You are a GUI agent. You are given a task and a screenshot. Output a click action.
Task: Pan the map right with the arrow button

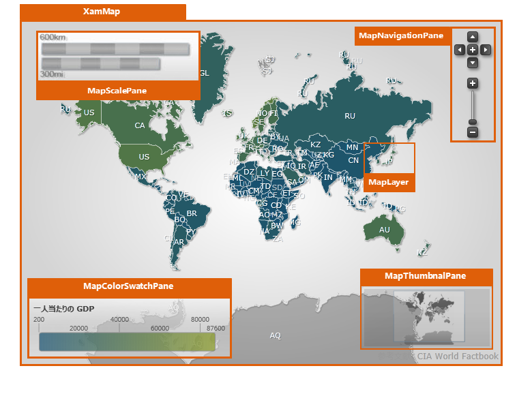click(486, 50)
